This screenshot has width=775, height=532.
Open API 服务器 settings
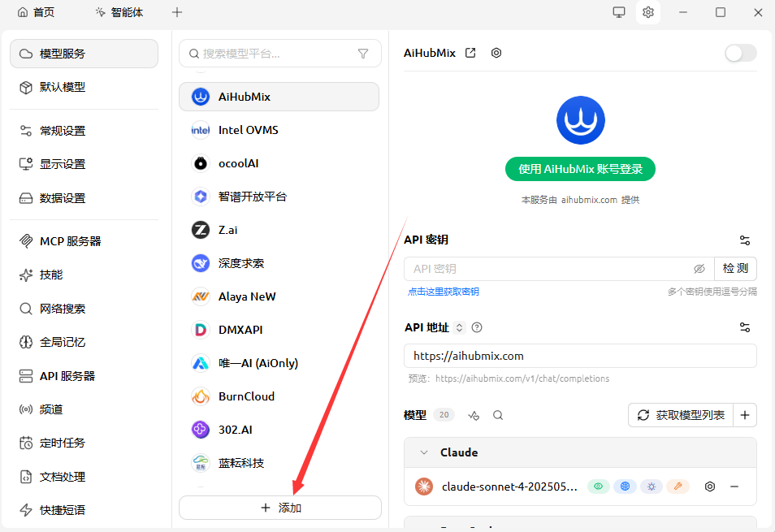coord(84,376)
